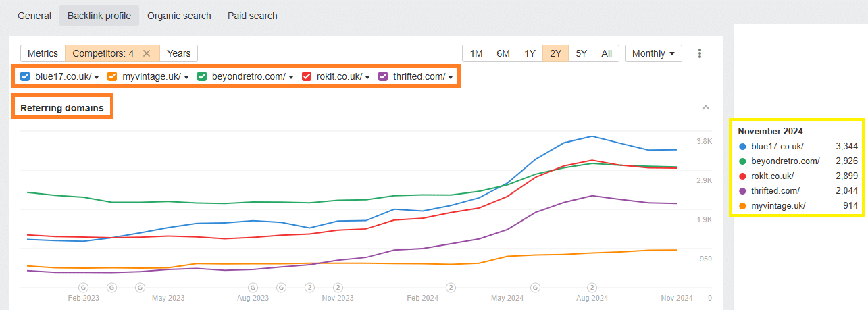Click the Nov 2024 x-axis label
This screenshot has height=310, width=868.
click(676, 298)
